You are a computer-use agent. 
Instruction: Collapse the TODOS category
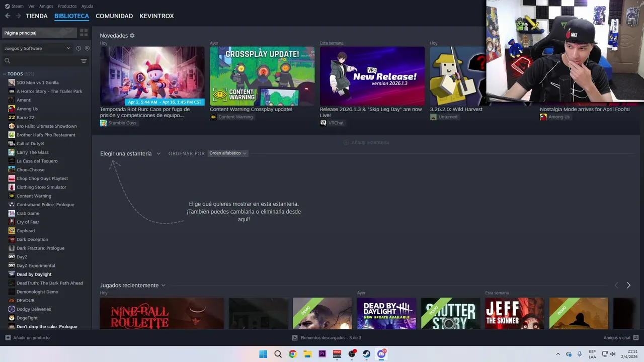point(5,74)
